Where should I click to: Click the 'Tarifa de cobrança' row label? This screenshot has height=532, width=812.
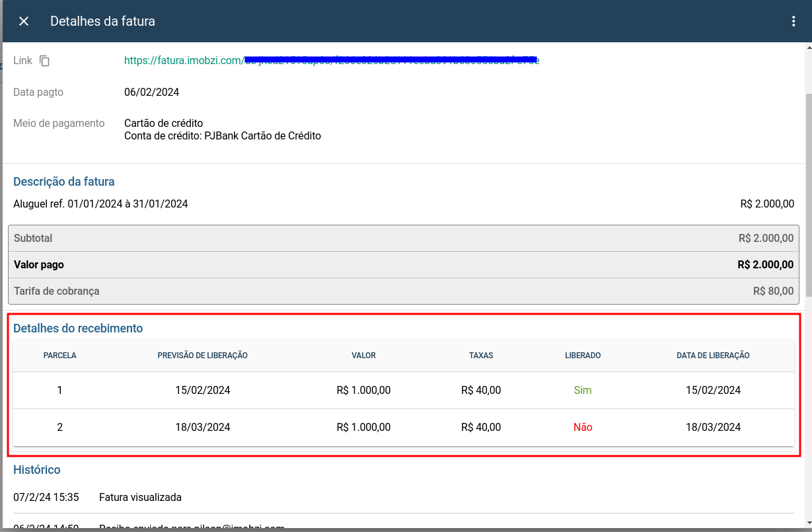[57, 291]
